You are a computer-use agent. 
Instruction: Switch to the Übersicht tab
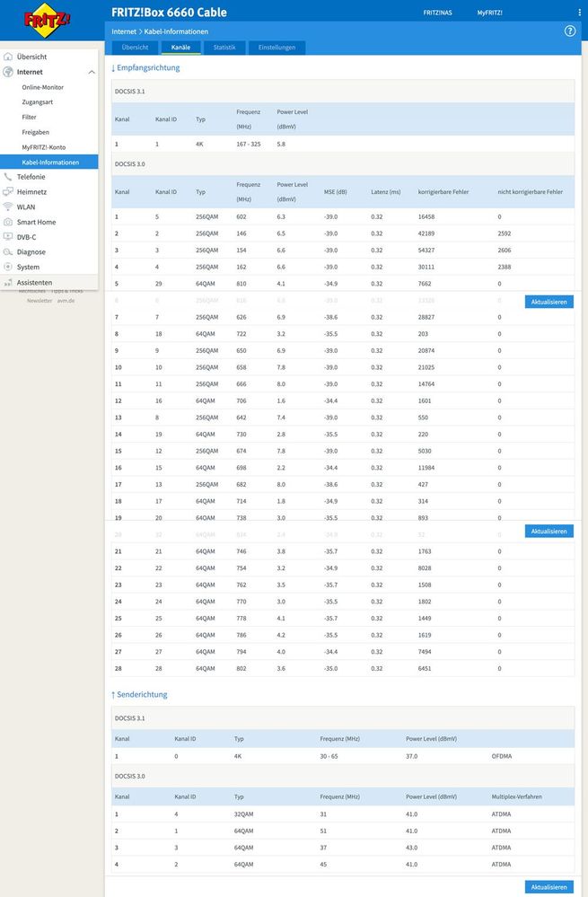pyautogui.click(x=135, y=48)
